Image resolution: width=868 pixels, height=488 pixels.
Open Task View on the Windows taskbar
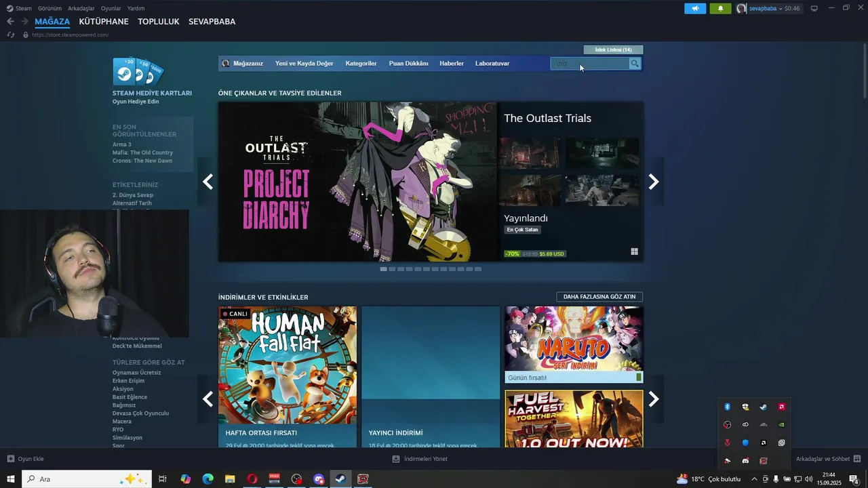point(163,479)
